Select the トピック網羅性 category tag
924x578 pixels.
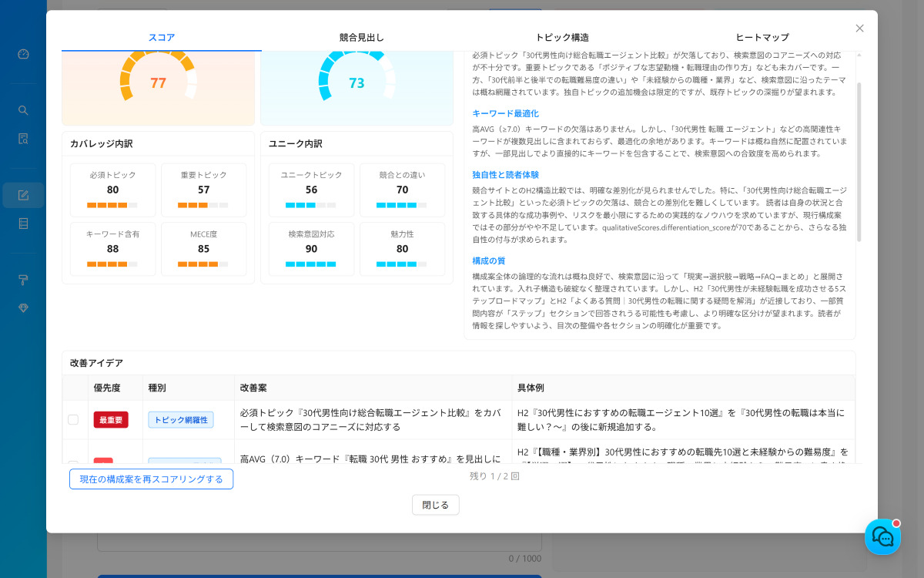180,419
